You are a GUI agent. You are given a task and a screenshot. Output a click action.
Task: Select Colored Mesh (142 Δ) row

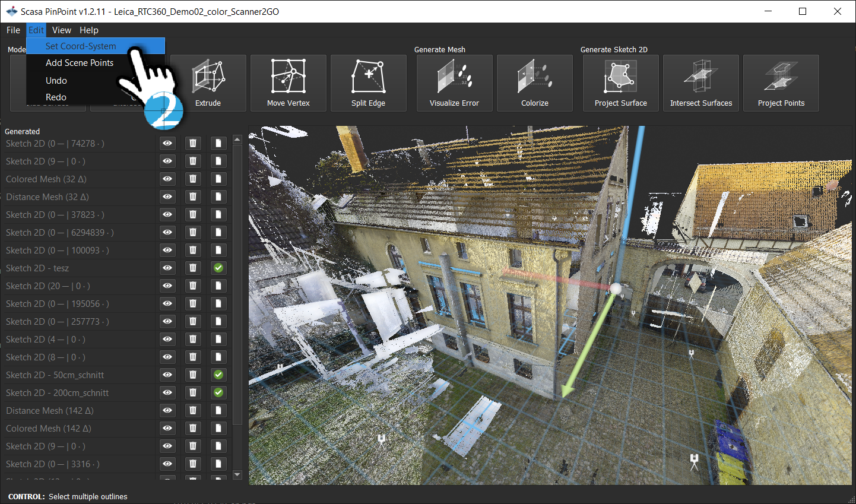pos(79,429)
